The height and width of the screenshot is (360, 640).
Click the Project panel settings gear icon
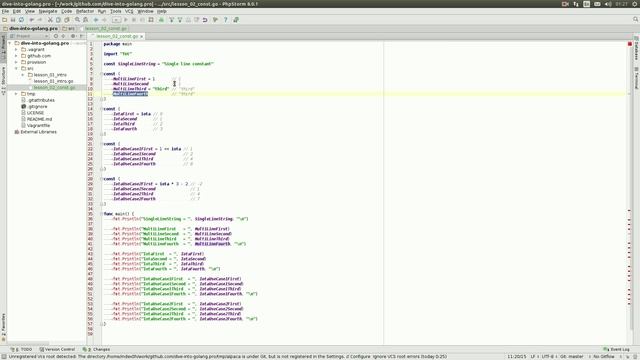click(x=73, y=36)
